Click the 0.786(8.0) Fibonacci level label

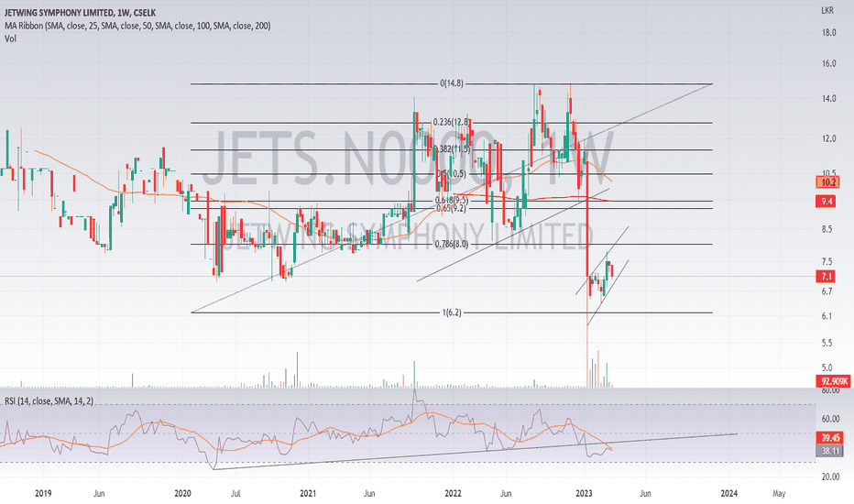[452, 244]
